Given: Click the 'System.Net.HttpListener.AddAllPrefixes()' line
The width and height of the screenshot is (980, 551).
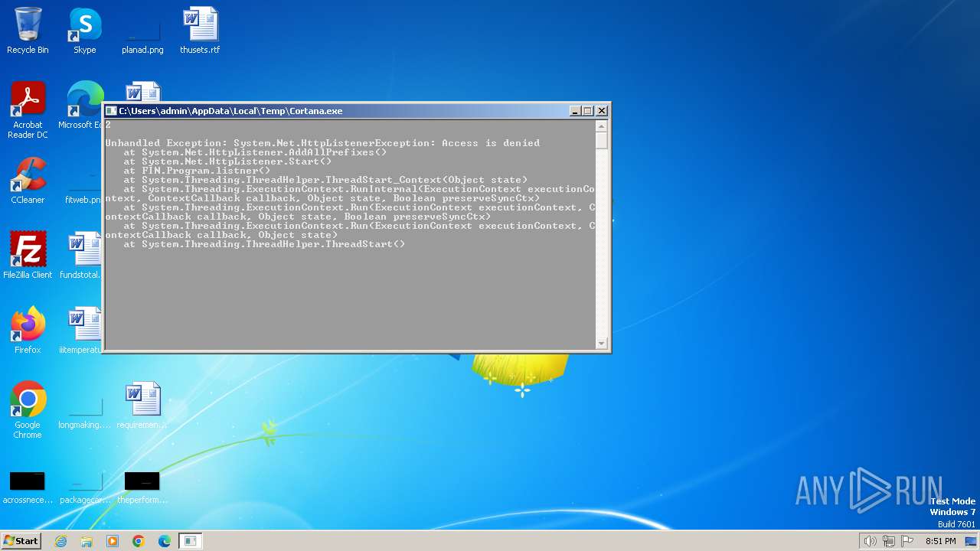Looking at the screenshot, I should (255, 152).
